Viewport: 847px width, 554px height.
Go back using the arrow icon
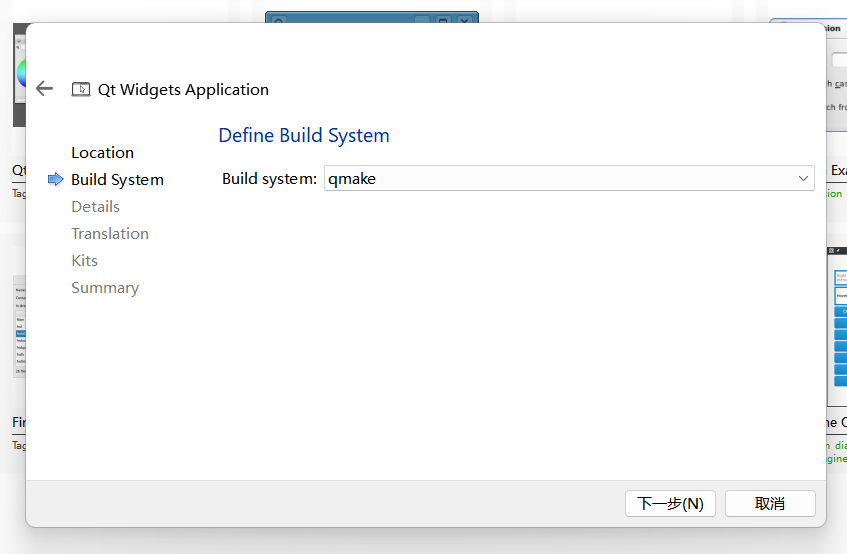[x=44, y=89]
